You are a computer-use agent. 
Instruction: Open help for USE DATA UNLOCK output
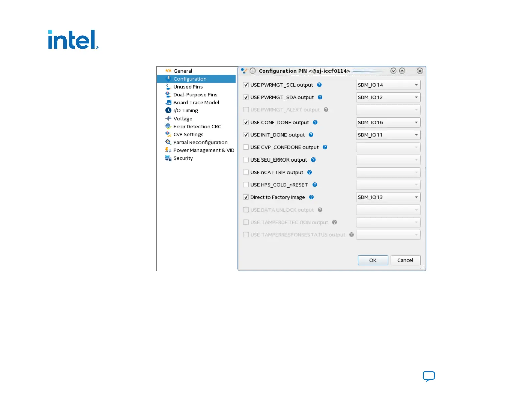click(320, 210)
